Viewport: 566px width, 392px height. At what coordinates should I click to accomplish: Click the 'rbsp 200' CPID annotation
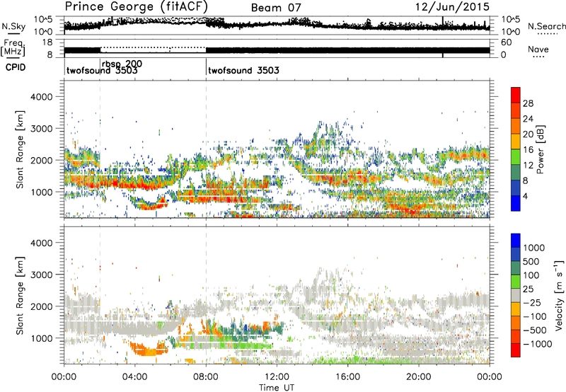point(122,64)
